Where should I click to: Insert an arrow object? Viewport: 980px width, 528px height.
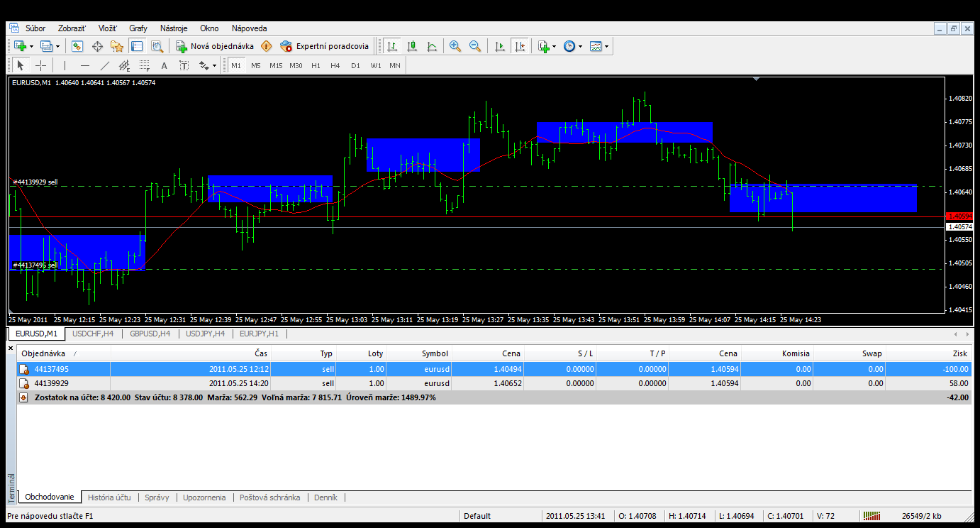point(204,66)
